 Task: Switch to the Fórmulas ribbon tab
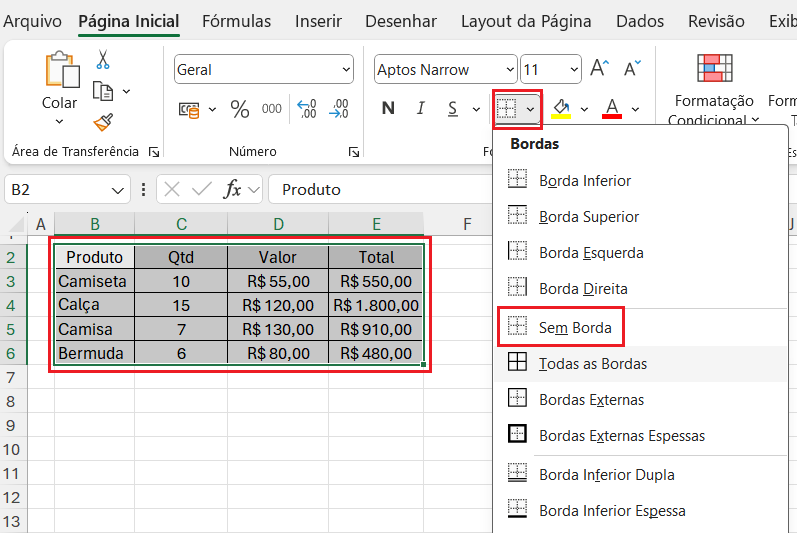pyautogui.click(x=236, y=21)
